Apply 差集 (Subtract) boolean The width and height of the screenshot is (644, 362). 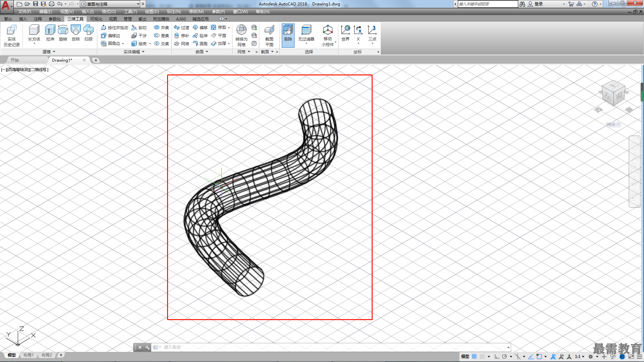click(161, 36)
